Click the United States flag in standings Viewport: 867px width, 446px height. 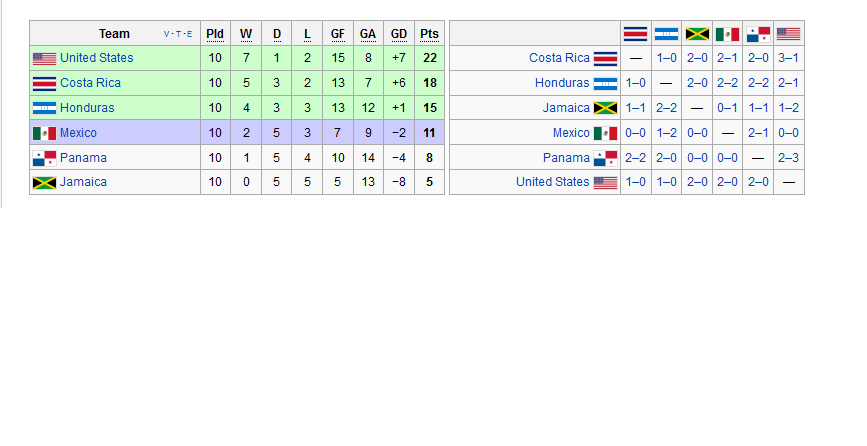pos(44,59)
